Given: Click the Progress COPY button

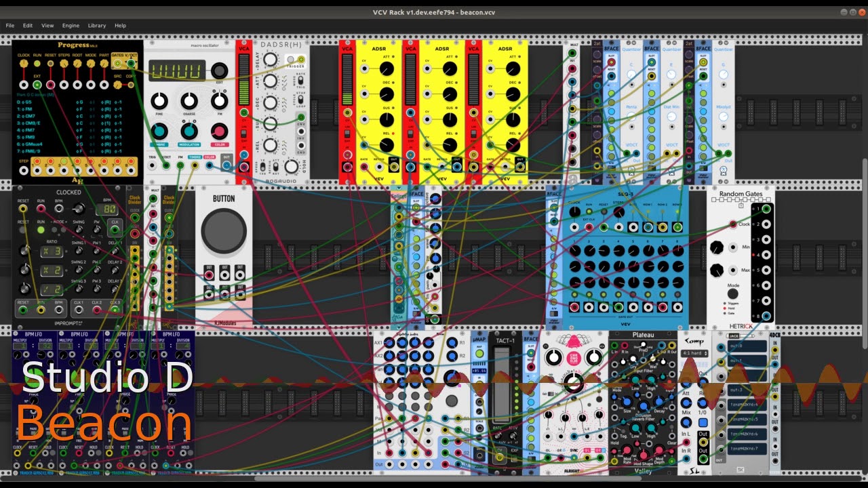Looking at the screenshot, I should (x=131, y=85).
